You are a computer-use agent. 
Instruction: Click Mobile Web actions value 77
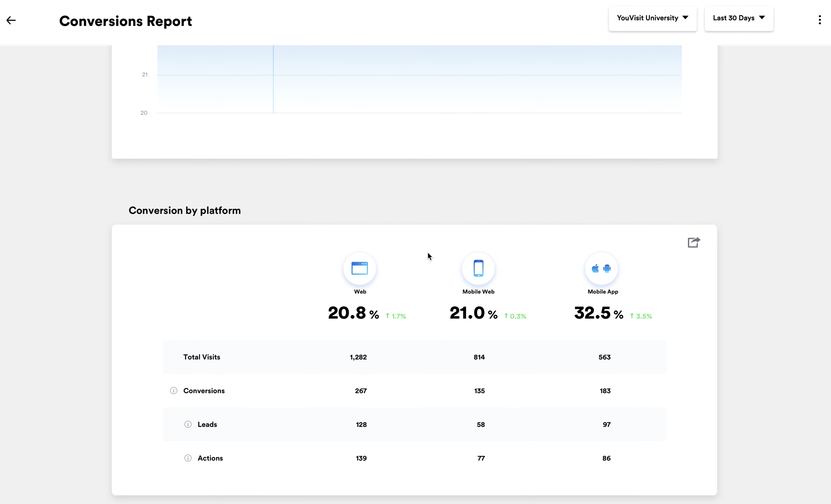pos(481,458)
